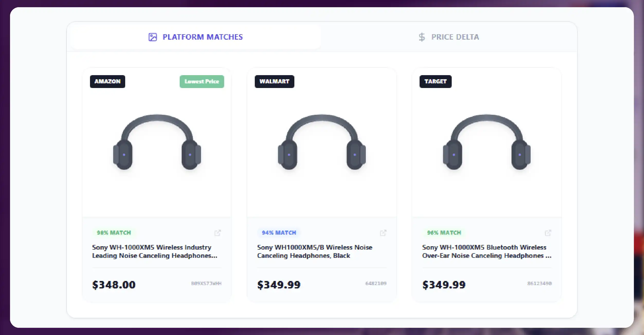The width and height of the screenshot is (644, 335).
Task: Open the Walmart listing external link icon
Action: (383, 233)
